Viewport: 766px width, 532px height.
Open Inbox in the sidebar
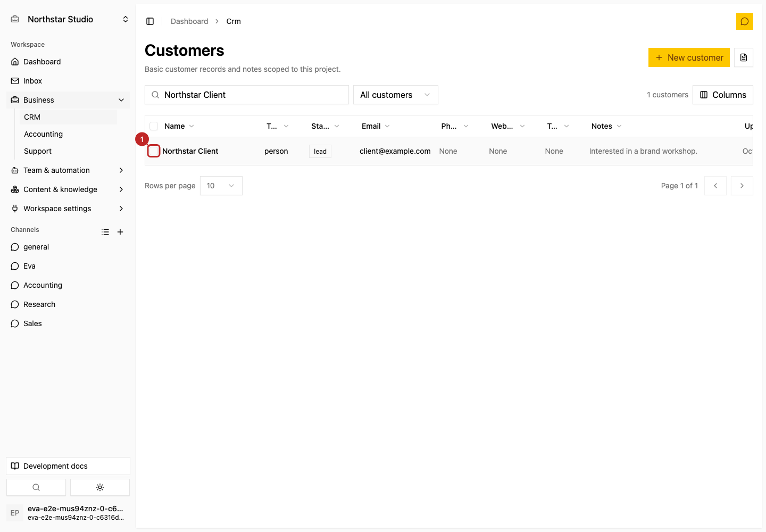click(x=68, y=81)
